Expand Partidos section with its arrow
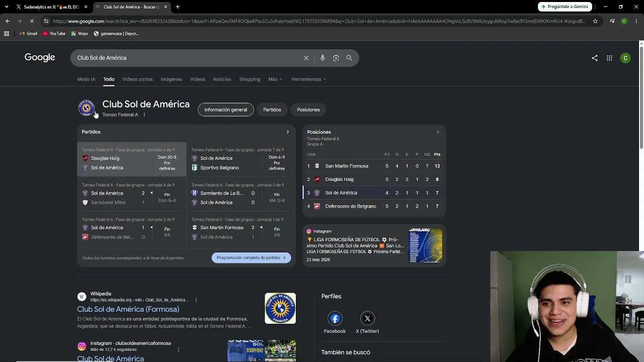The height and width of the screenshot is (362, 644). [288, 132]
